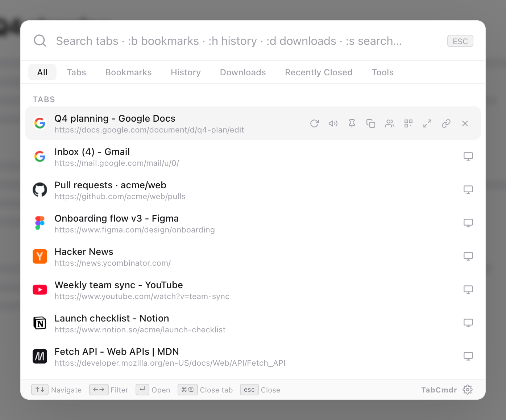Open the Launch checklist - Notion tab
The height and width of the screenshot is (420, 506).
253,323
